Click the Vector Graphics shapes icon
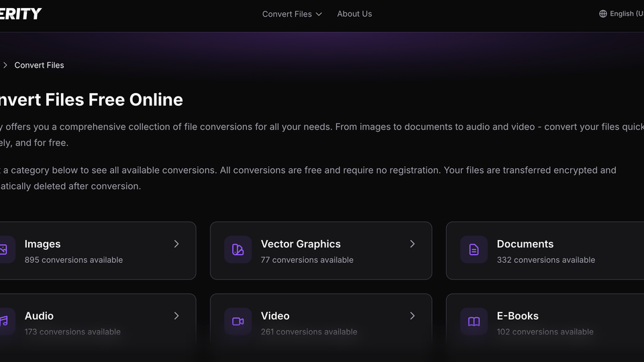The width and height of the screenshot is (644, 362). [x=237, y=250]
